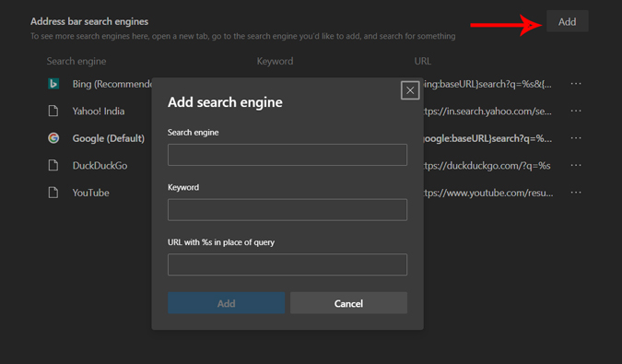
Task: Click the www.youtube.com URL text
Action: (488, 194)
